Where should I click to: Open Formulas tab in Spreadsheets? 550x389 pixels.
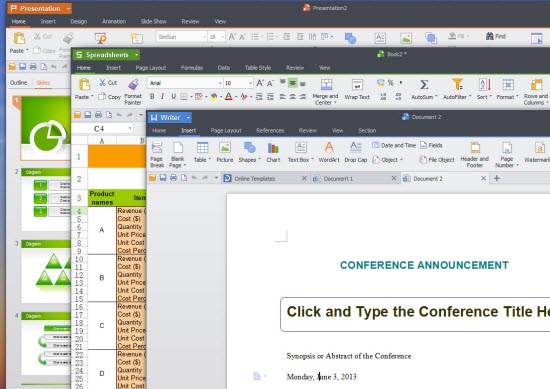[192, 68]
